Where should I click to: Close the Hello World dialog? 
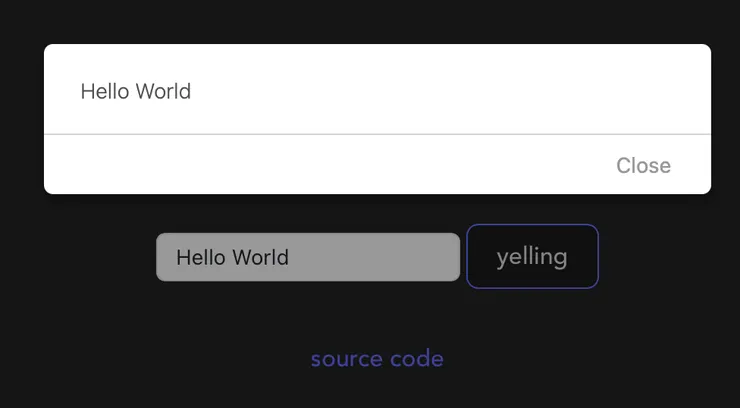click(643, 166)
